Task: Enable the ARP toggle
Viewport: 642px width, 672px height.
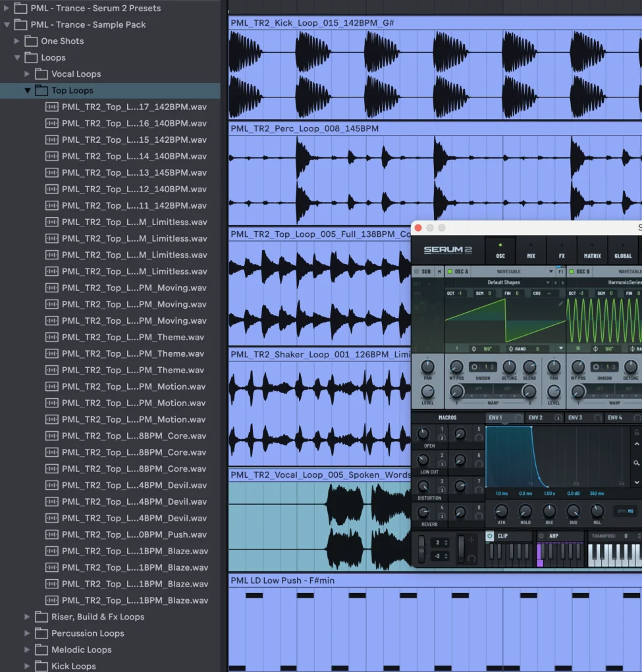Action: pyautogui.click(x=541, y=536)
